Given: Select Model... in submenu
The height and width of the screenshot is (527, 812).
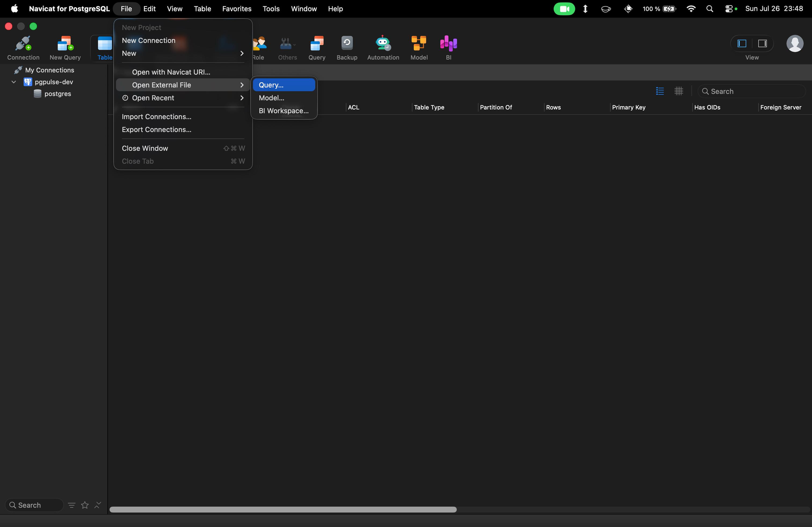Looking at the screenshot, I should tap(284, 98).
